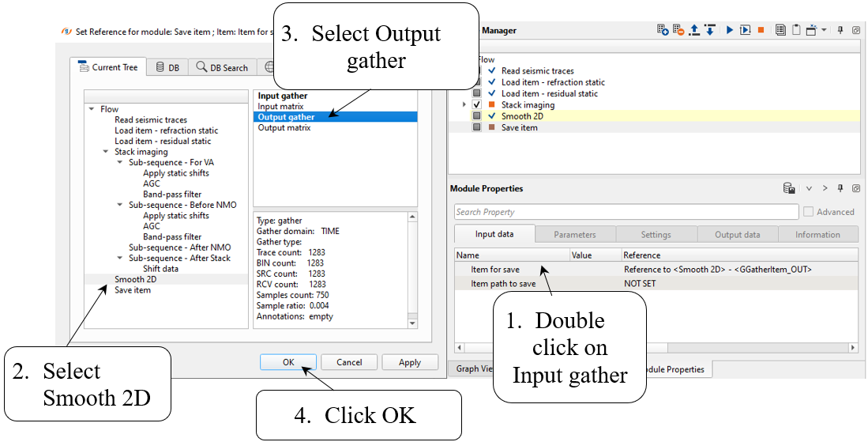Toggle the Stack imaging module checkbox

477,104
